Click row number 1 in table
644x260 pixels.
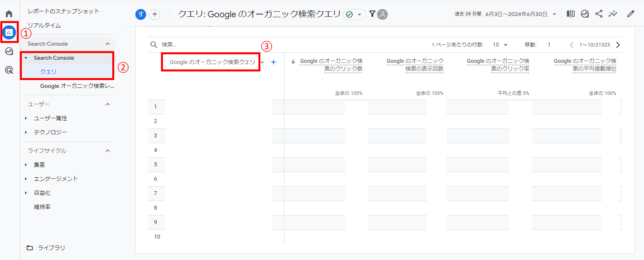156,107
